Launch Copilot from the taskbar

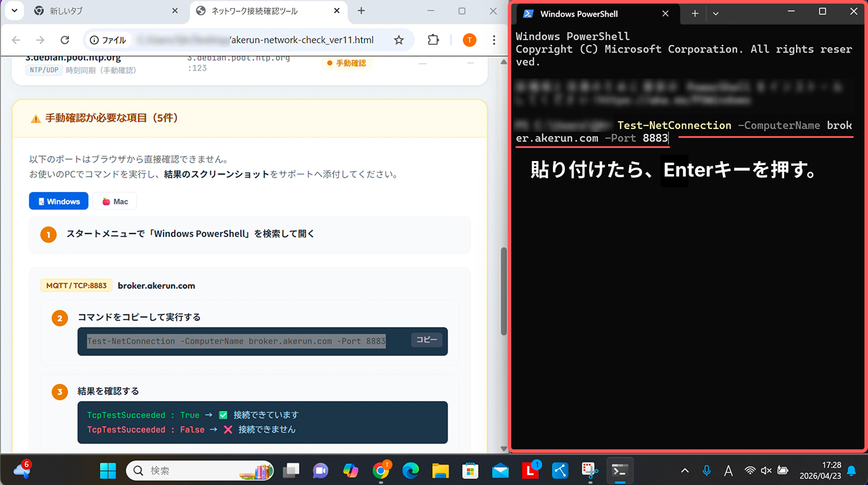tap(351, 471)
